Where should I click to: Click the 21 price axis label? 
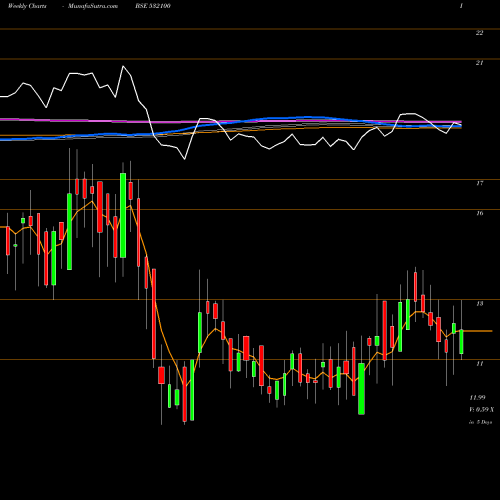coord(479,63)
